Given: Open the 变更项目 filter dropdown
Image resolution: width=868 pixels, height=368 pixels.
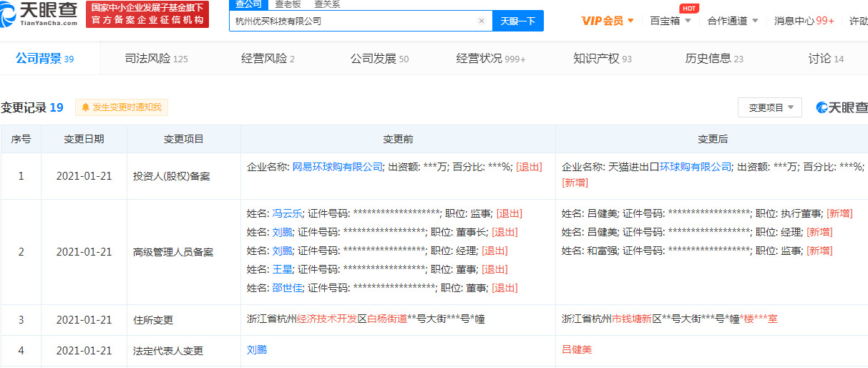Looking at the screenshot, I should [x=770, y=107].
